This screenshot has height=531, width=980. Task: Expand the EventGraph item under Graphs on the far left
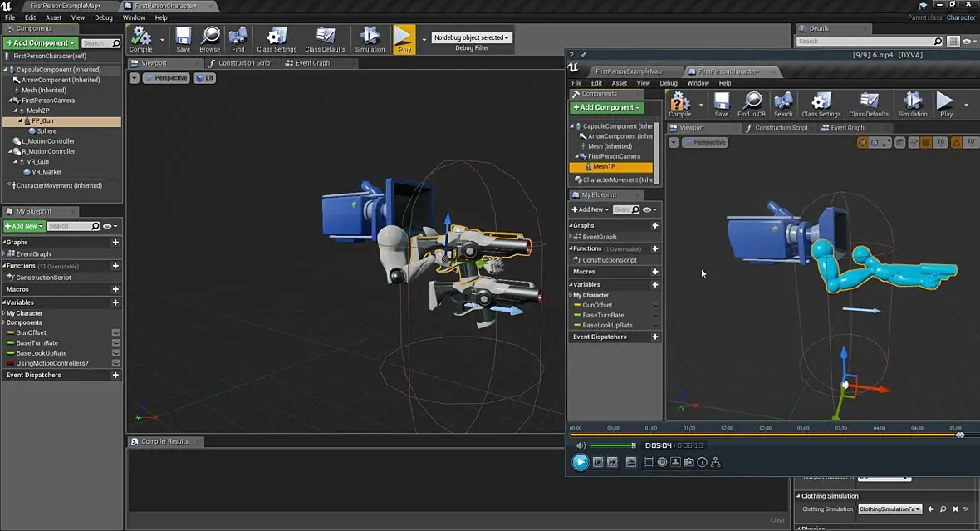5,254
